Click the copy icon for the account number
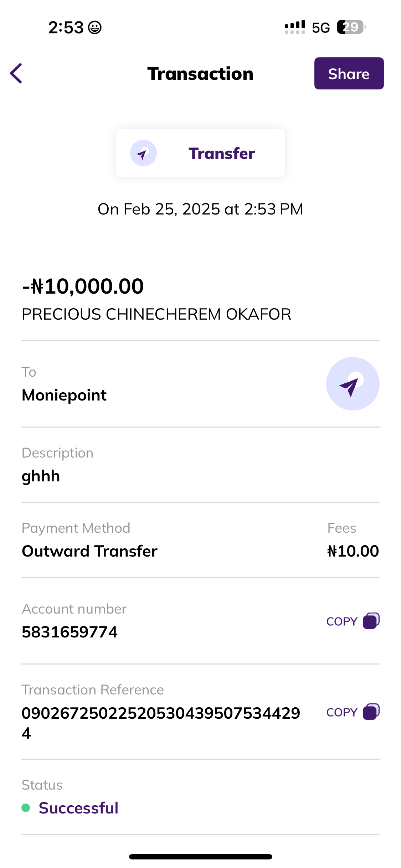The image size is (401, 868). (x=371, y=621)
